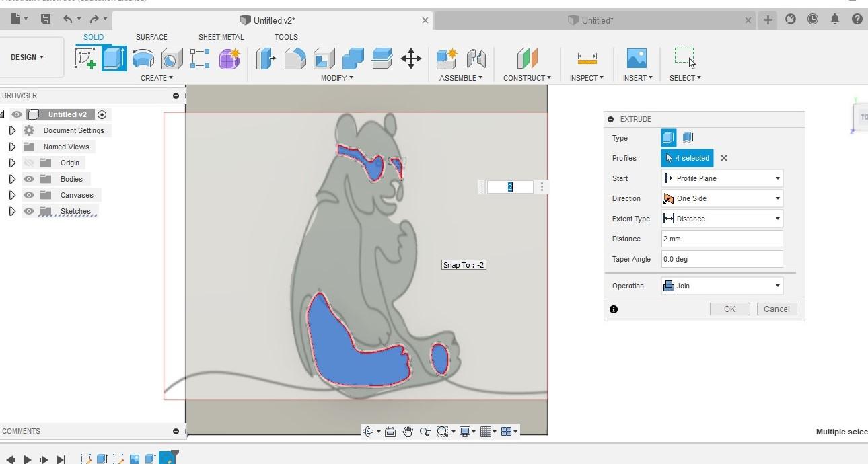Select the Revolve tool
The height and width of the screenshot is (464, 868).
[143, 59]
